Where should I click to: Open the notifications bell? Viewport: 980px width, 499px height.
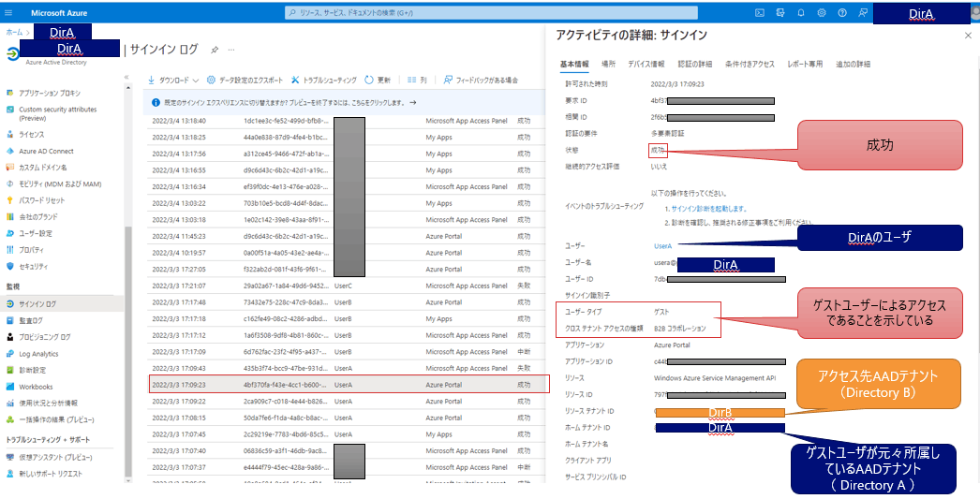pos(801,12)
